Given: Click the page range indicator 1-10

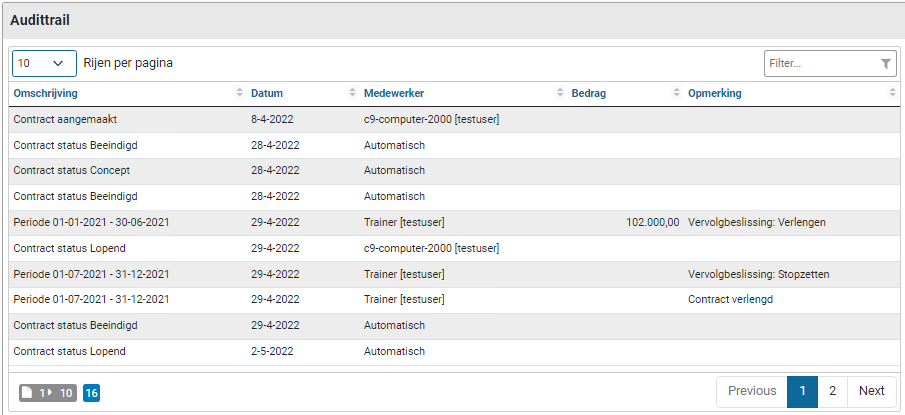Looking at the screenshot, I should tap(48, 393).
